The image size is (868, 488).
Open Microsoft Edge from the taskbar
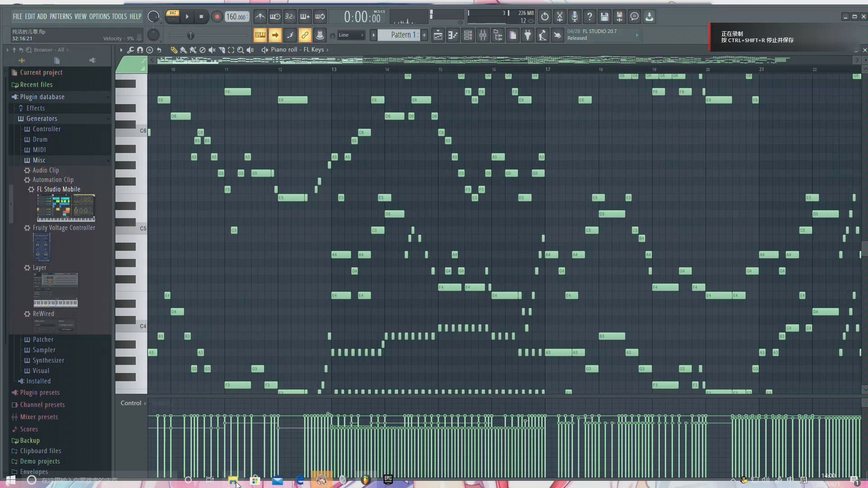click(x=300, y=480)
